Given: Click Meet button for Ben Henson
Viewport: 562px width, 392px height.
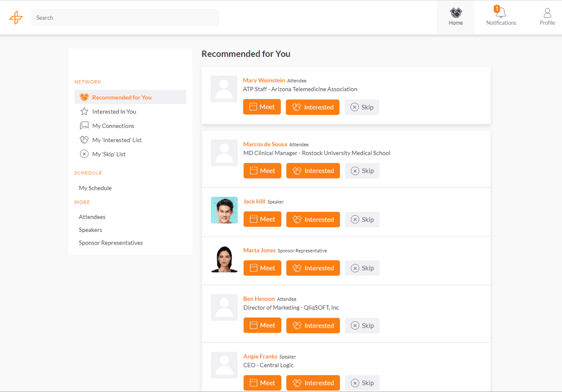Looking at the screenshot, I should (262, 325).
